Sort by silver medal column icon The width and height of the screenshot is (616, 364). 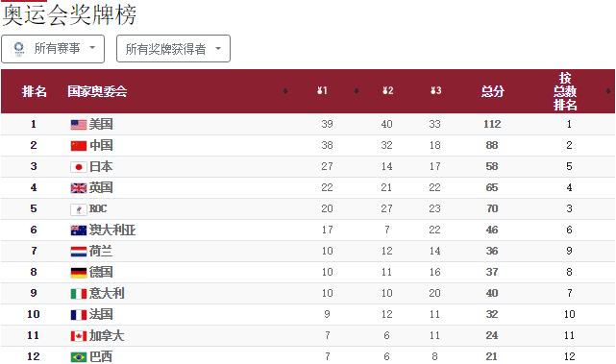pyautogui.click(x=387, y=91)
